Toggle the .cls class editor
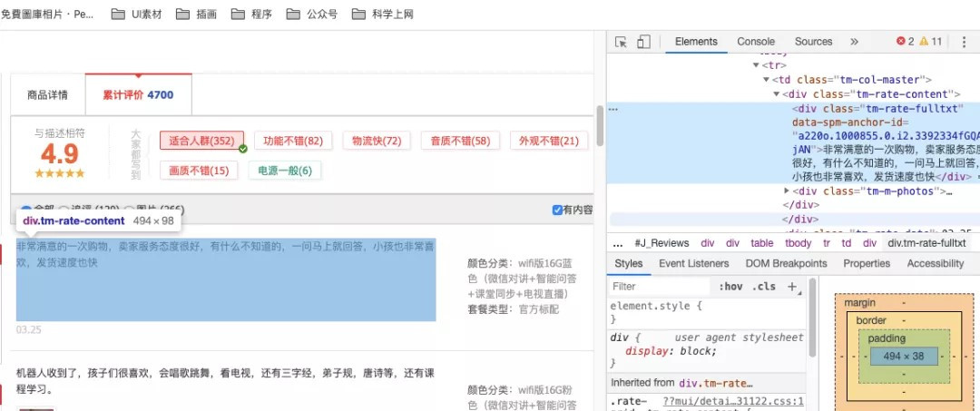 point(764,287)
